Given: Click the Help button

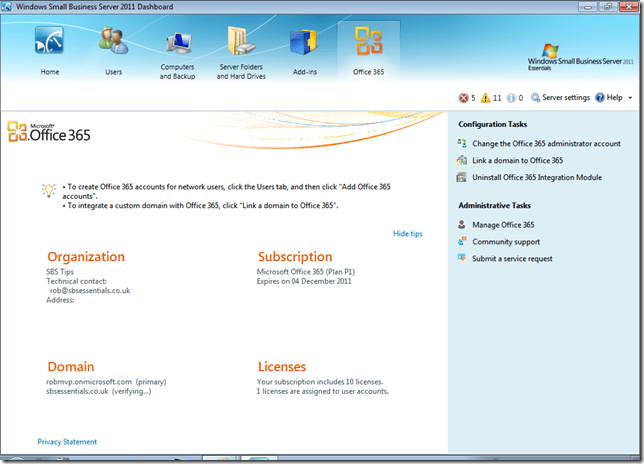Looking at the screenshot, I should pyautogui.click(x=609, y=98).
